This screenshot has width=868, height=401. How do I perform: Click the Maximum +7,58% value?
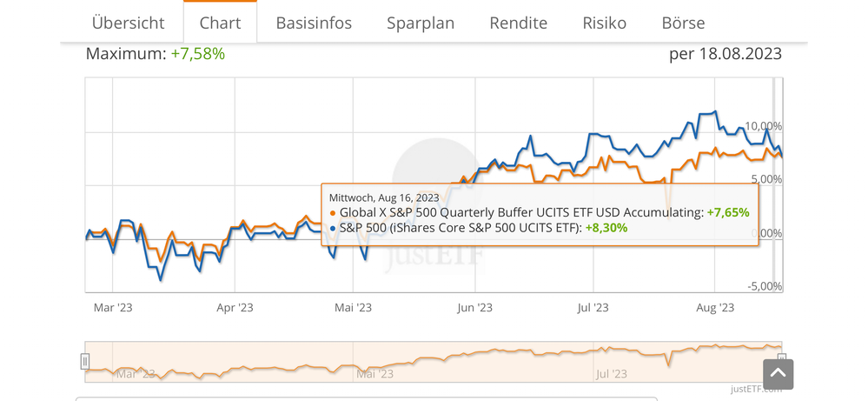[x=197, y=54]
